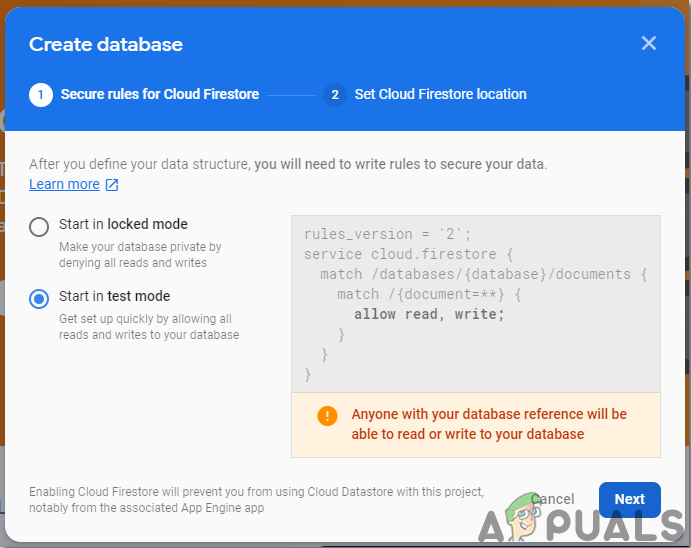Click the orange warning exclamation icon
The width and height of the screenshot is (691, 548).
click(x=327, y=415)
